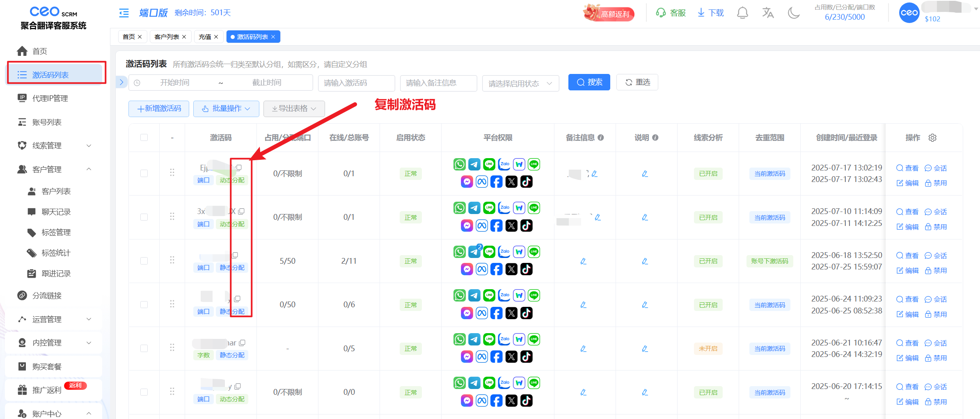Copy activation code in the 2025-07-17 row
The height and width of the screenshot is (419, 980).
pyautogui.click(x=239, y=168)
